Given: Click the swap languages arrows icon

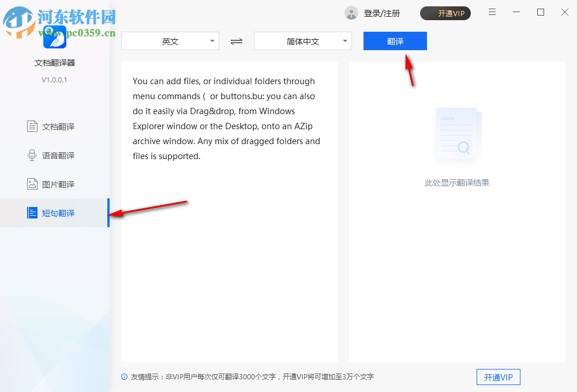Looking at the screenshot, I should tap(237, 41).
